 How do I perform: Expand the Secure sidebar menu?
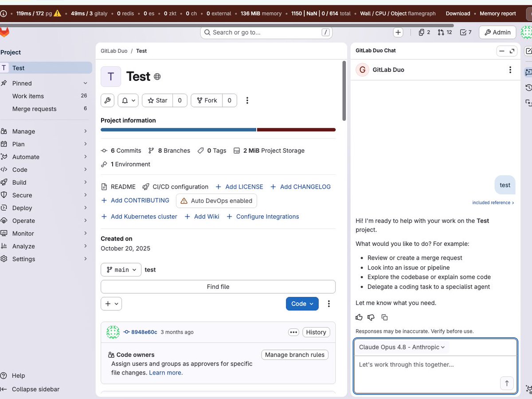pyautogui.click(x=46, y=195)
